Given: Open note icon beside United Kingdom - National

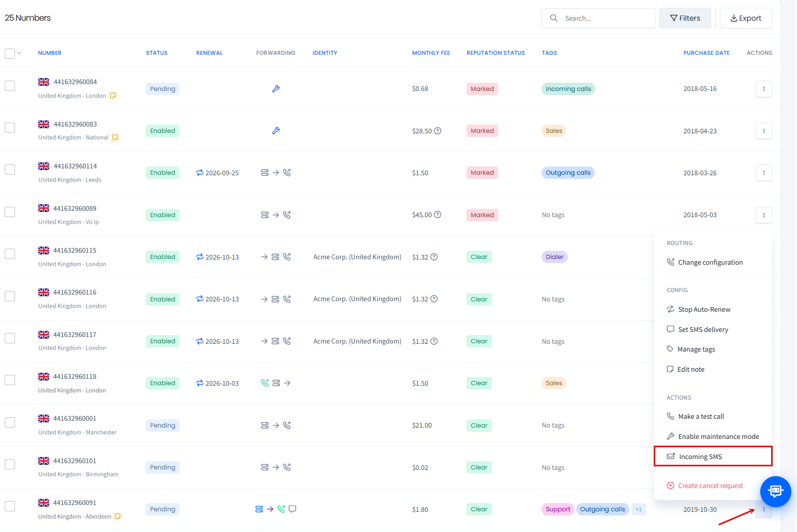Looking at the screenshot, I should click(x=115, y=138).
